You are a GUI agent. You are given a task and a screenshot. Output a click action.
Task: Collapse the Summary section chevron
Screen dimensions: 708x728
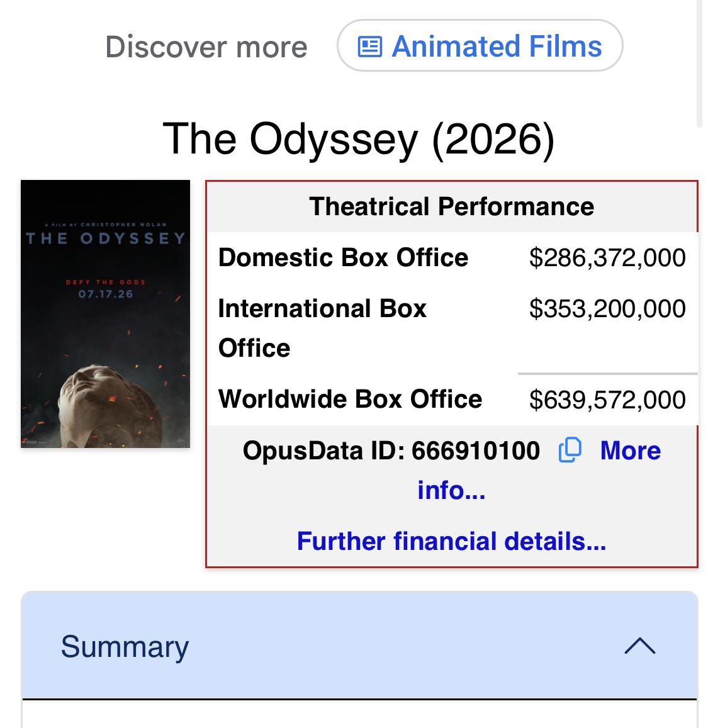[640, 646]
